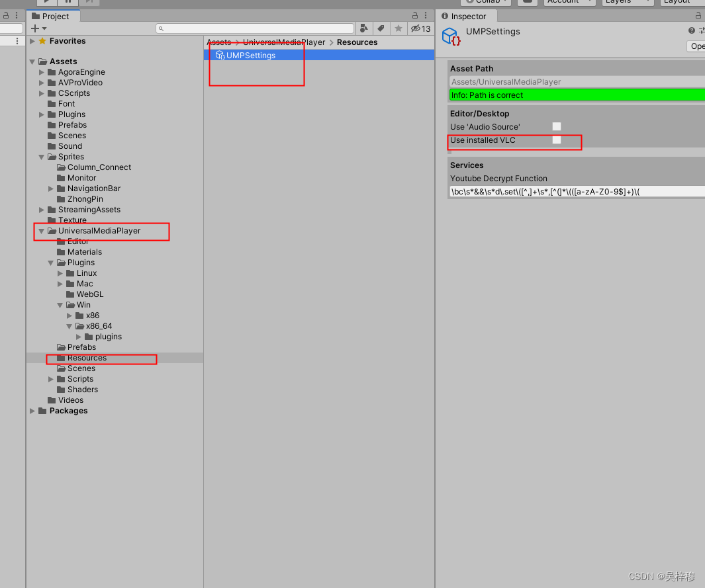Enable the Use 'Audio Source' checkbox

557,127
